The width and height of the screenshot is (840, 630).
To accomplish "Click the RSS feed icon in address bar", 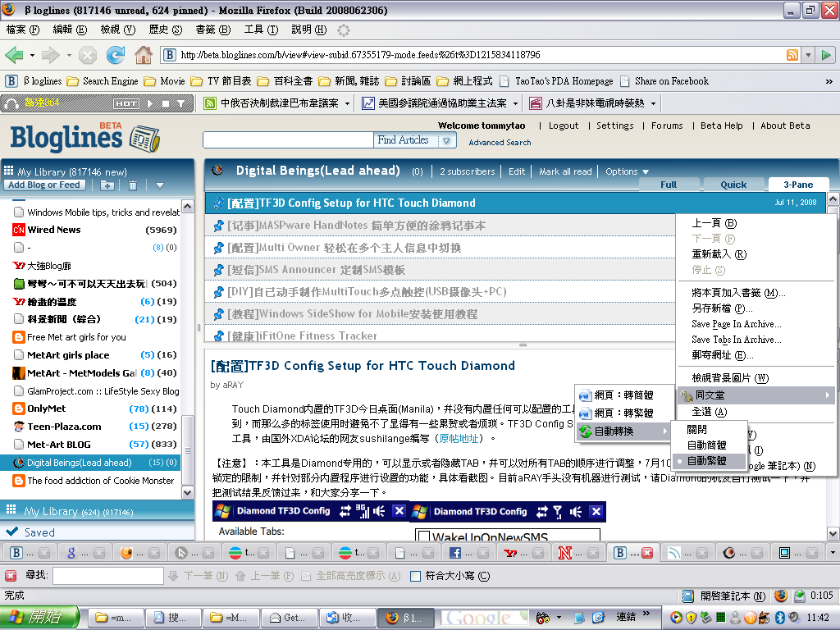I will point(792,55).
